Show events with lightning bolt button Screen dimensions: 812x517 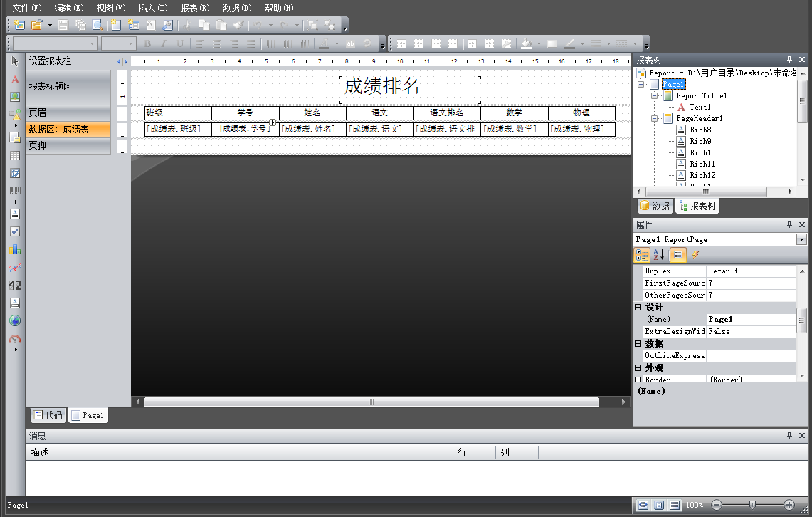pyautogui.click(x=695, y=254)
